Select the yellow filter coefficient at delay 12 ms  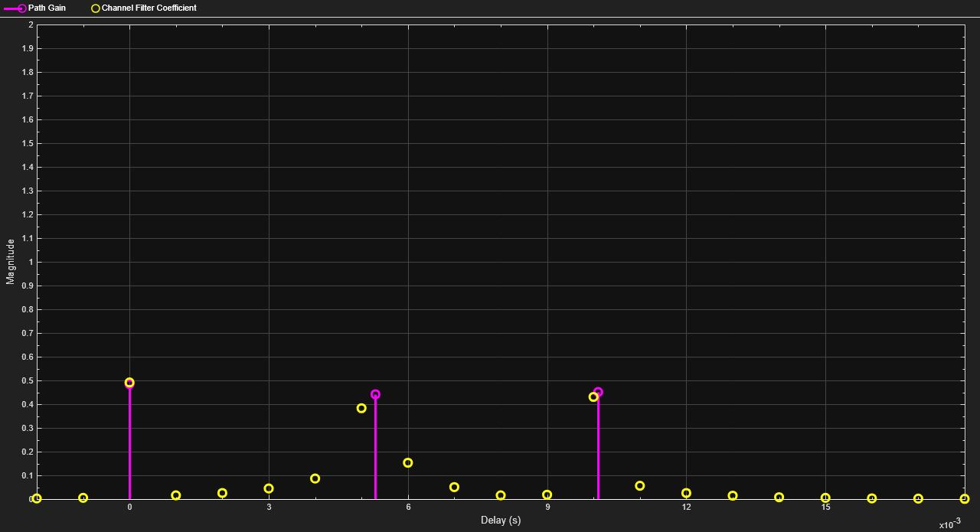tap(686, 493)
